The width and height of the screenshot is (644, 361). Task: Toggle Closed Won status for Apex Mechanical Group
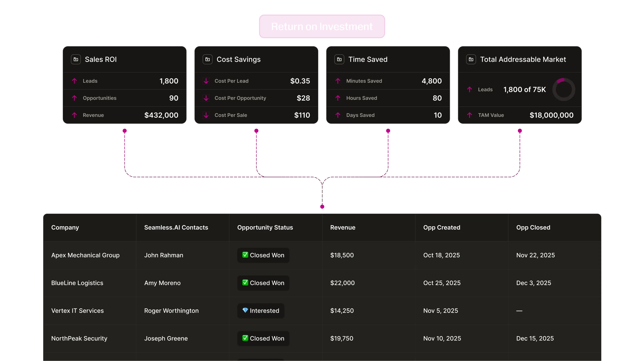pyautogui.click(x=263, y=255)
